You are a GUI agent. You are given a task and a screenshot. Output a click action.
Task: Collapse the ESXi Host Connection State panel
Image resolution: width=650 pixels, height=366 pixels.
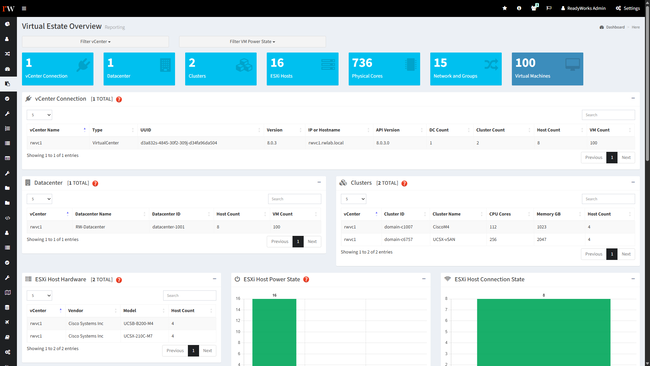point(633,279)
